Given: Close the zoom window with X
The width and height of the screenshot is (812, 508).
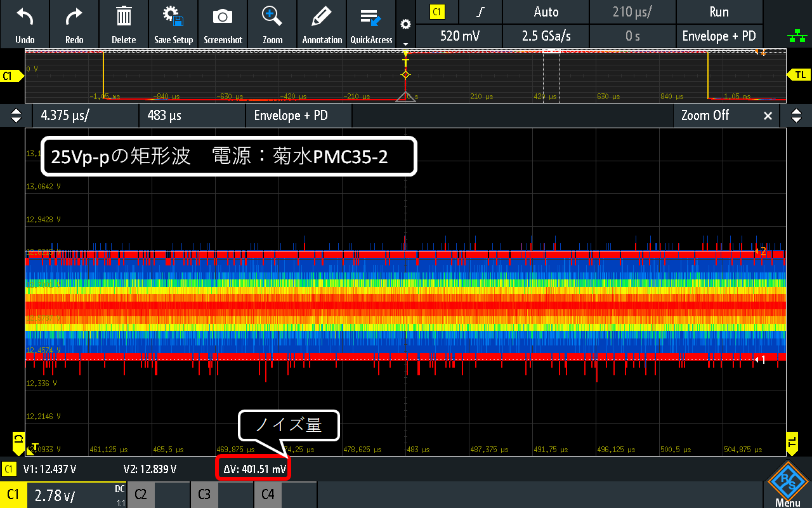Looking at the screenshot, I should pos(768,116).
